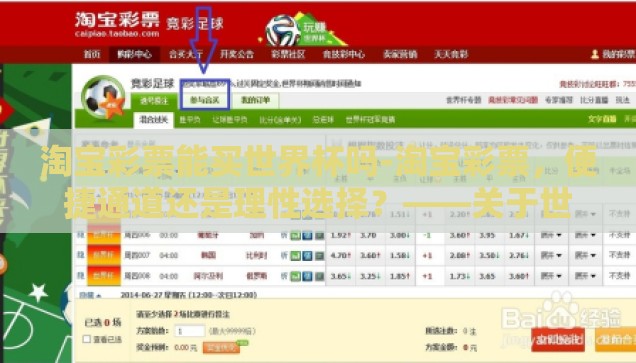Click the orange 奖金优化 button

[x=221, y=348]
